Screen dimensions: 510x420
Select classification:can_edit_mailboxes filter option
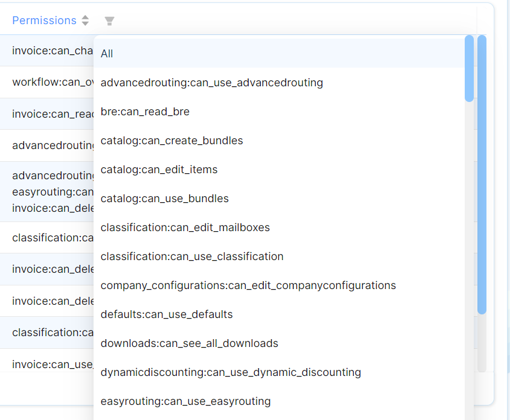pos(185,227)
